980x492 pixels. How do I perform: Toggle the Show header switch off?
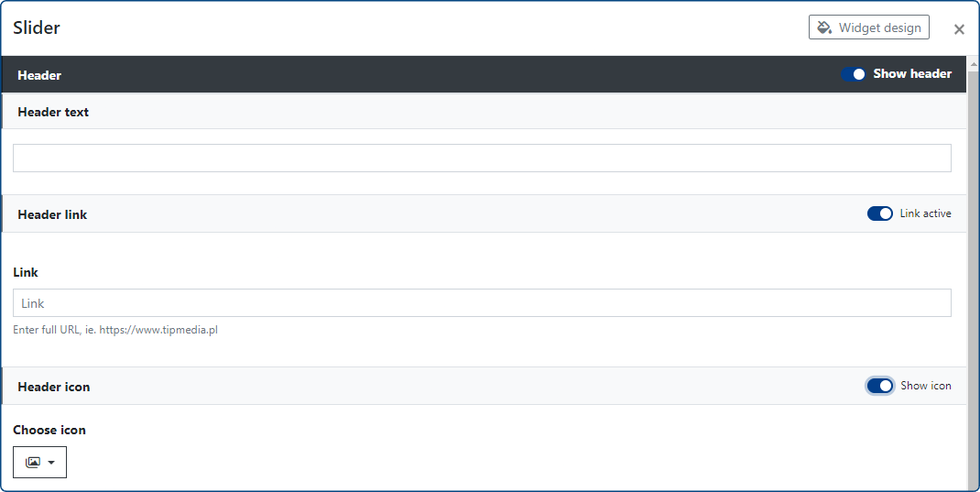coord(853,74)
